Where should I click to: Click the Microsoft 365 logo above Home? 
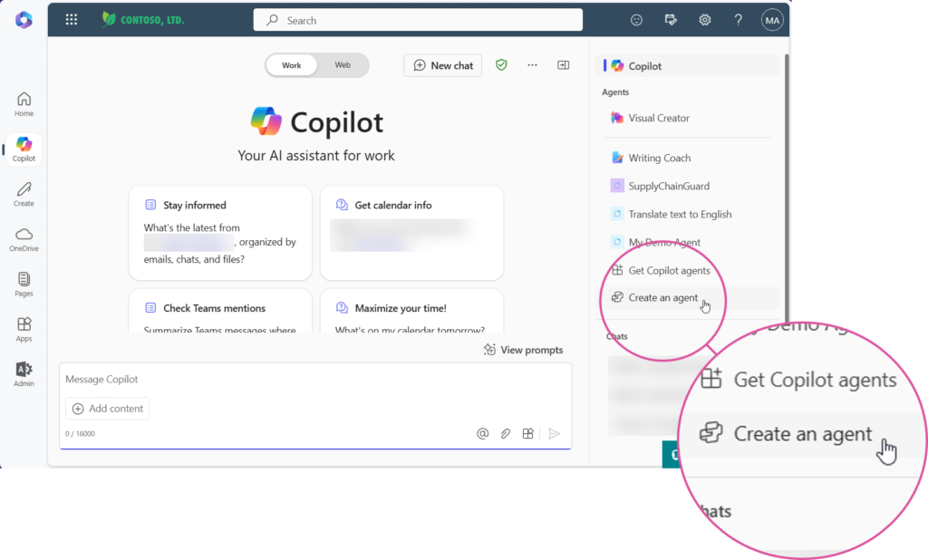tap(24, 20)
